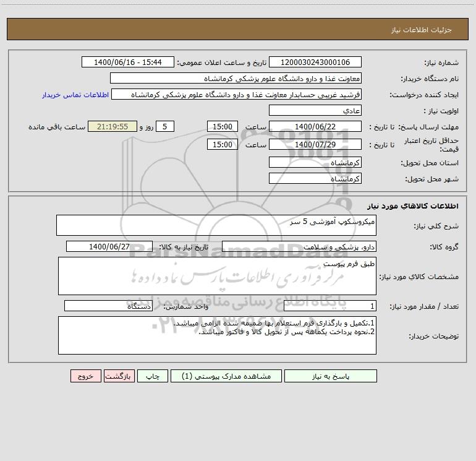476x461 pixels.
Task: Open مشاهده مدارک پیوستی (1) button
Action: pos(226,376)
